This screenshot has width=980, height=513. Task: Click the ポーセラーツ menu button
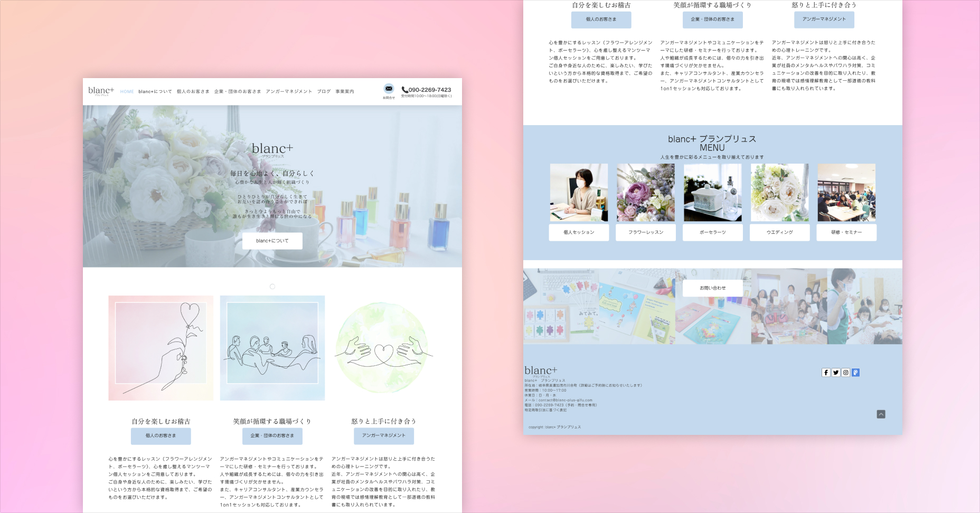tap(712, 232)
